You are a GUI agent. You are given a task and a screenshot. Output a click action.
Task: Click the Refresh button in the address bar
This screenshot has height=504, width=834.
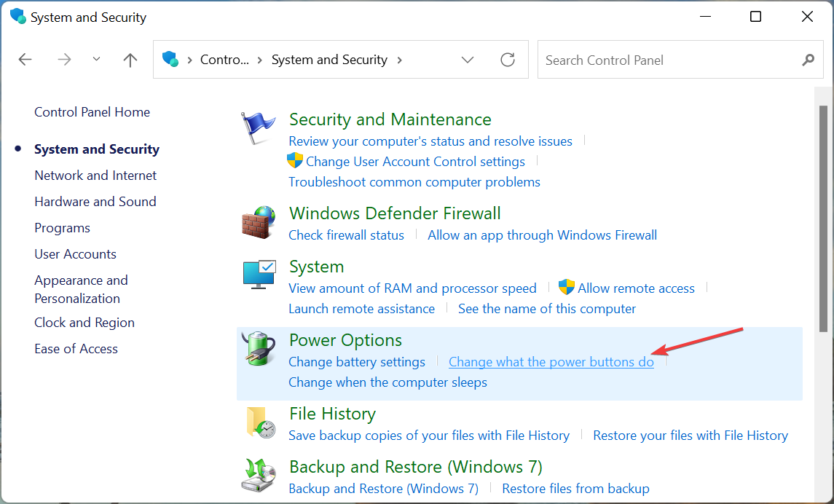coord(508,60)
